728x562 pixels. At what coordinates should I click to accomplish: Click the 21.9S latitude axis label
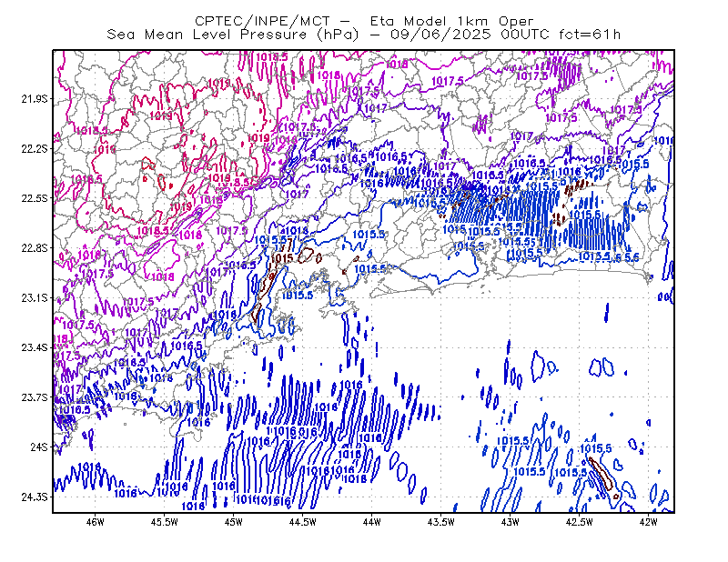pos(35,99)
